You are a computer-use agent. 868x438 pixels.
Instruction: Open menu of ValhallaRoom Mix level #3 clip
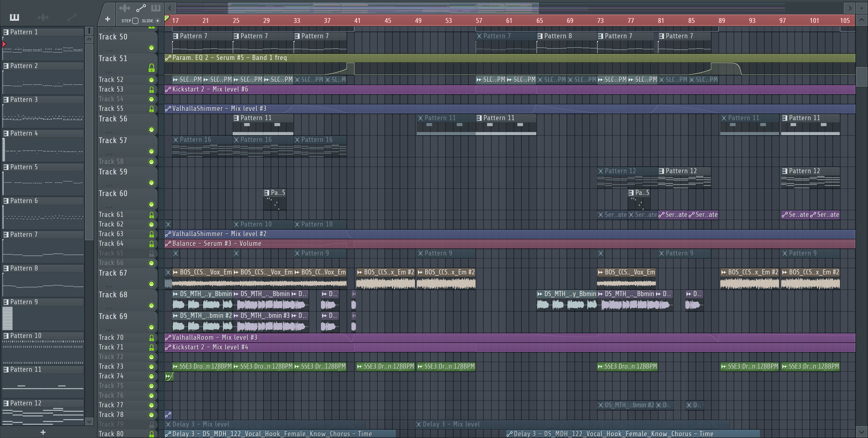(x=168, y=338)
